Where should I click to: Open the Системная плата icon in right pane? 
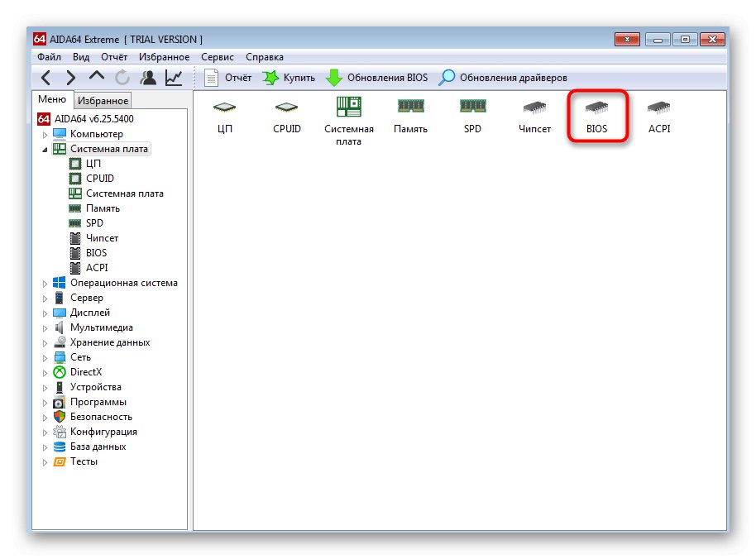click(348, 122)
